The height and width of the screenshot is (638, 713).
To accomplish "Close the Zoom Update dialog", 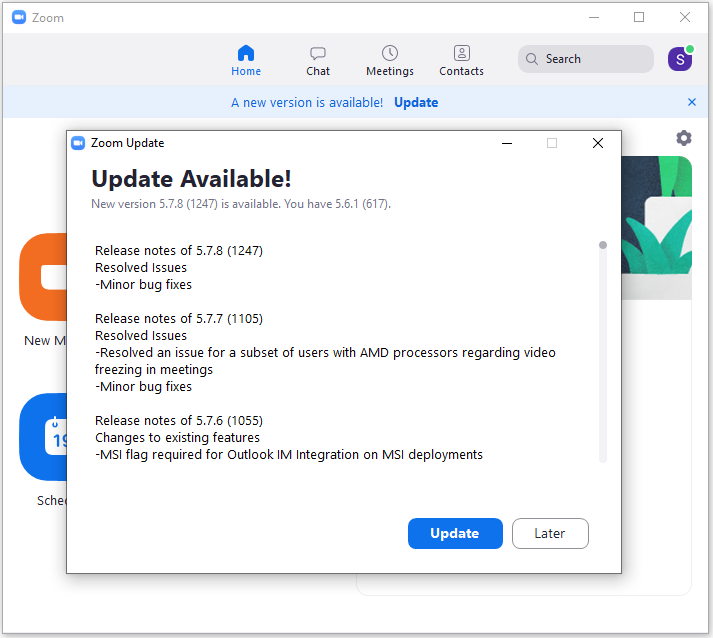I will pyautogui.click(x=598, y=143).
